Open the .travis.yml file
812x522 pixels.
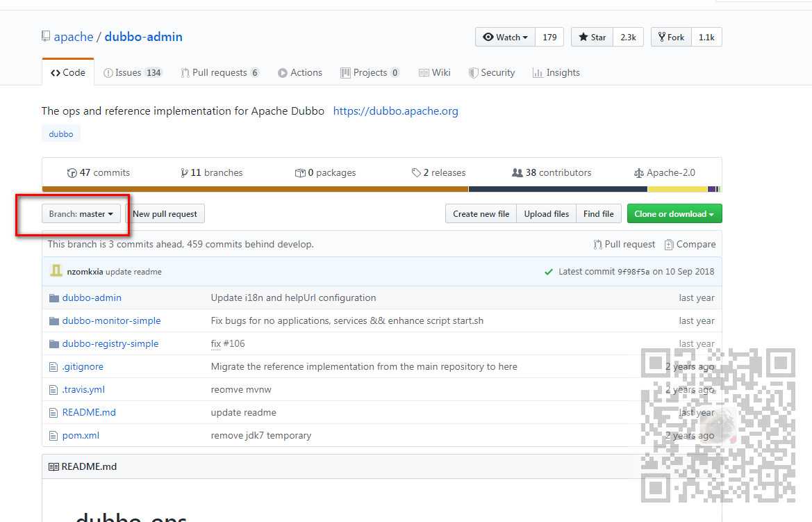[83, 390]
